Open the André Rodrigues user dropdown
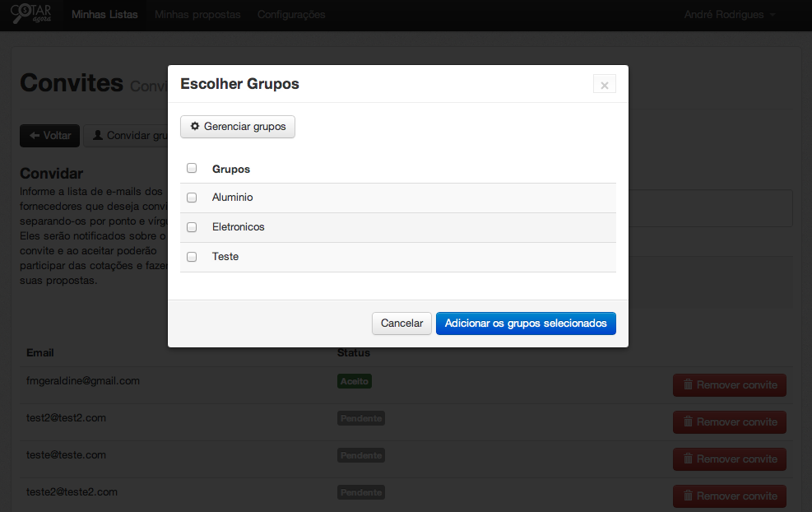The height and width of the screenshot is (512, 812). coord(729,15)
